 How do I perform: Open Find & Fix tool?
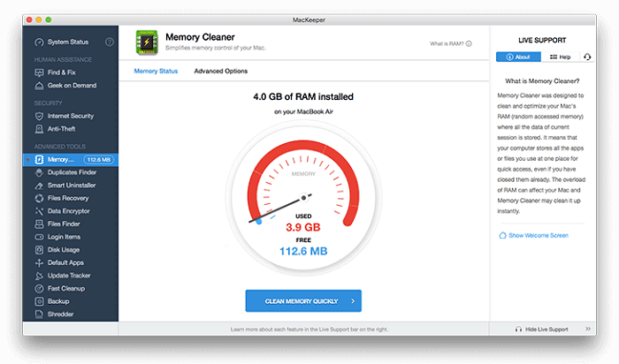[x=55, y=72]
